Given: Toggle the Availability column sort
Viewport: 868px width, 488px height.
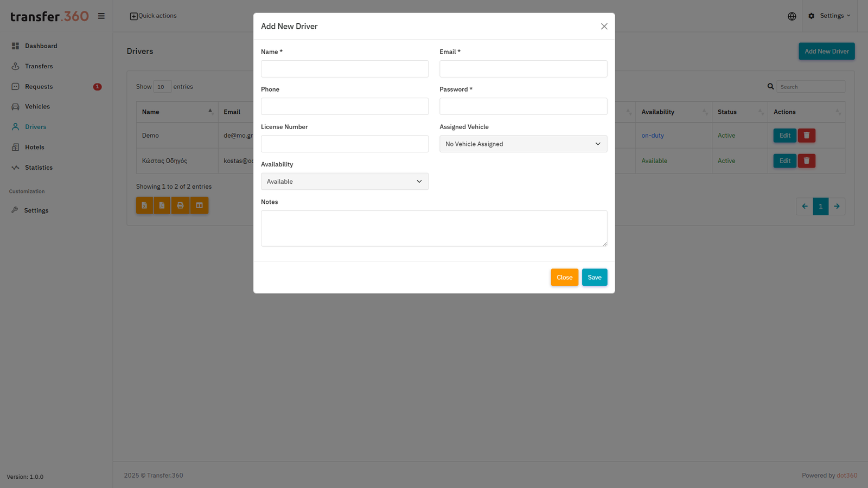Looking at the screenshot, I should pos(673,112).
